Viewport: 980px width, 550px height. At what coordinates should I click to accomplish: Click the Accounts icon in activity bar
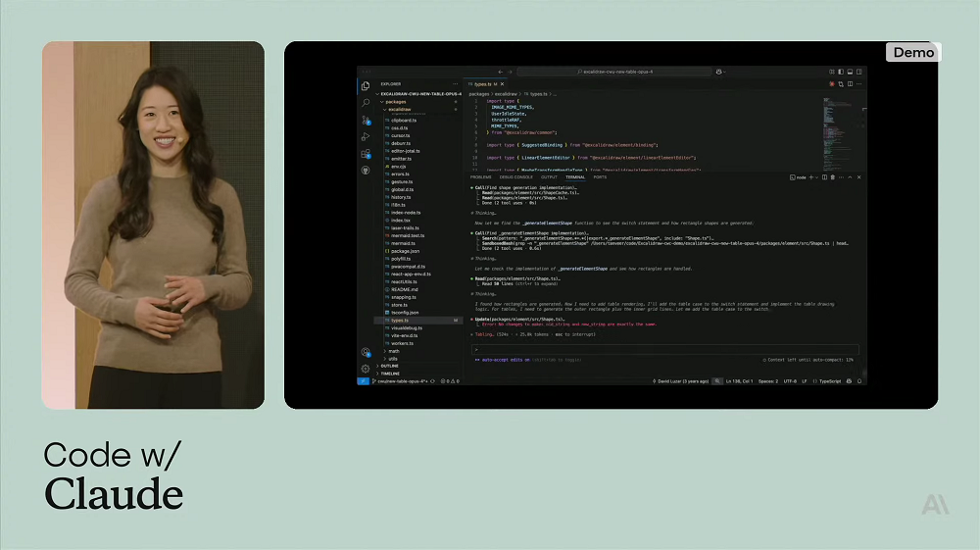[366, 352]
